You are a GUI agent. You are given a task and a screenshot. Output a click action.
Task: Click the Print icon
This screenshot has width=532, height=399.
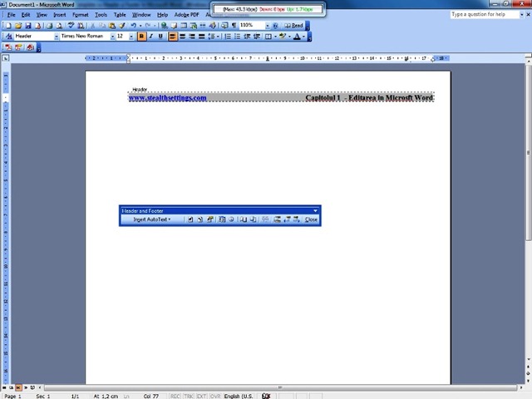coord(49,26)
